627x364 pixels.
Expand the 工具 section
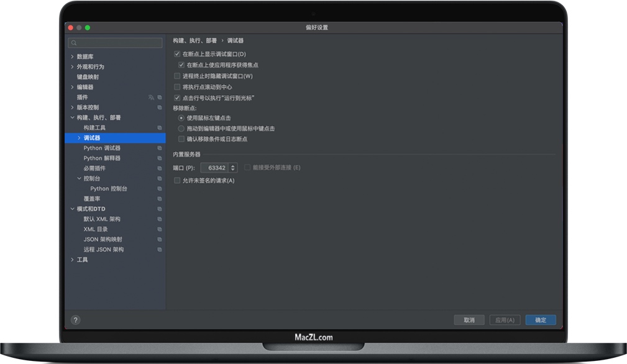pyautogui.click(x=73, y=259)
